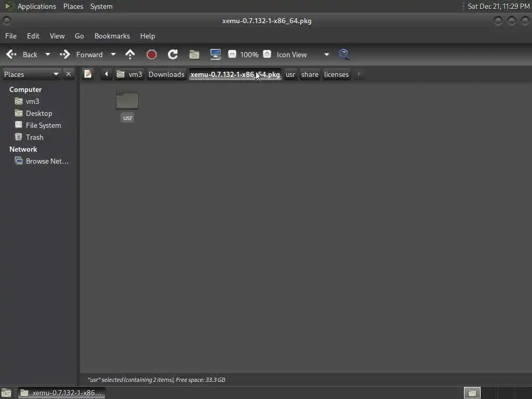The height and width of the screenshot is (399, 532).
Task: Go up to parent folder
Action: [x=130, y=54]
